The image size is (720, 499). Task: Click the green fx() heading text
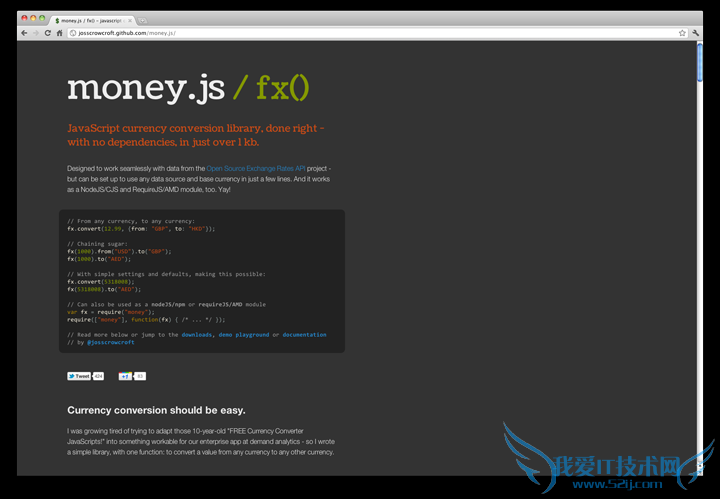click(x=282, y=87)
